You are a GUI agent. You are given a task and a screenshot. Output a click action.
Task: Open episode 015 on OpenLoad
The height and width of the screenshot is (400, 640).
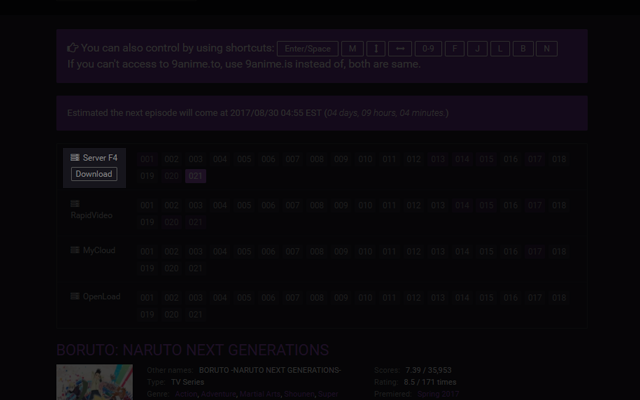coord(487,298)
